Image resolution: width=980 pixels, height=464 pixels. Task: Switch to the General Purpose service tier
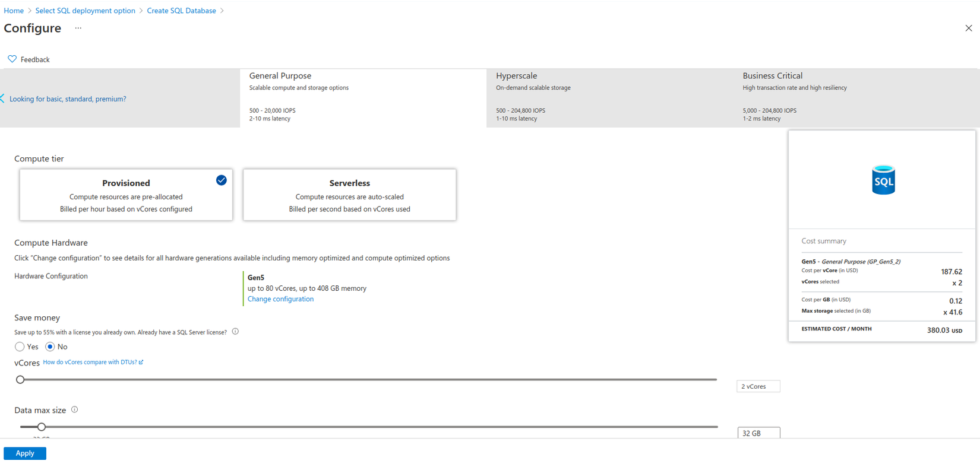(x=363, y=98)
